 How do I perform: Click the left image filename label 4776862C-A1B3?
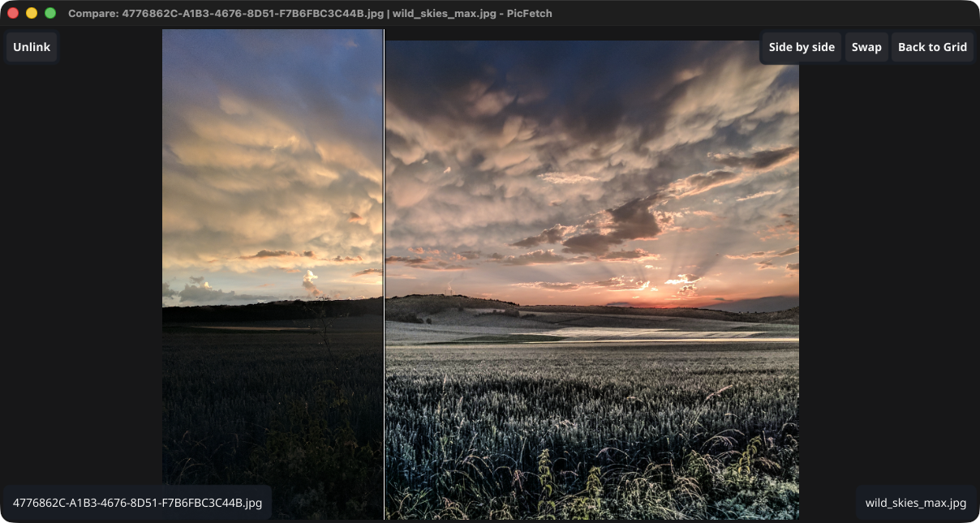tap(137, 503)
